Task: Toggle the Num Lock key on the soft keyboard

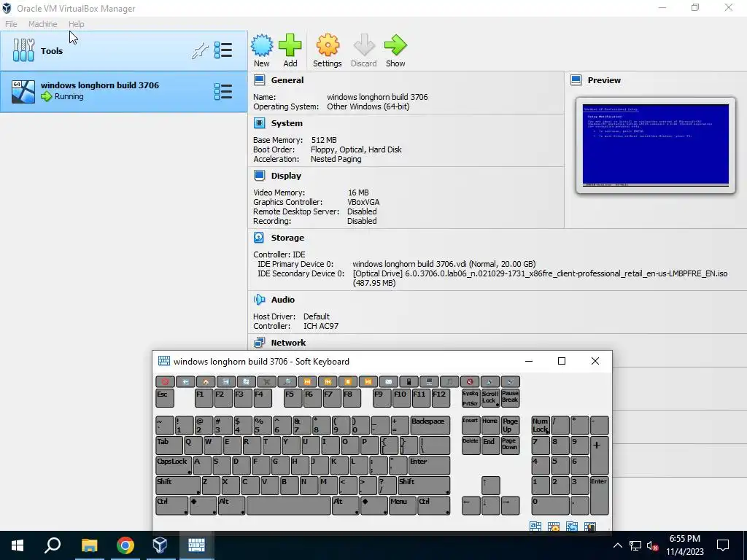Action: coord(541,425)
